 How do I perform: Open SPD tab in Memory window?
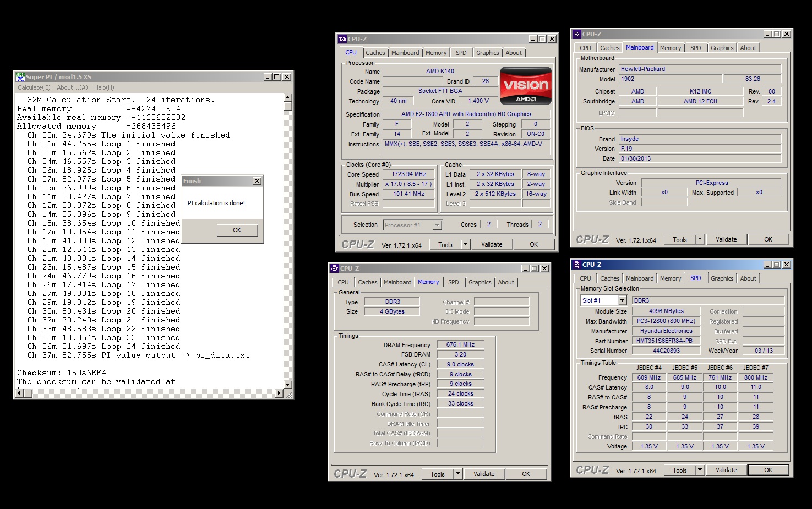454,282
